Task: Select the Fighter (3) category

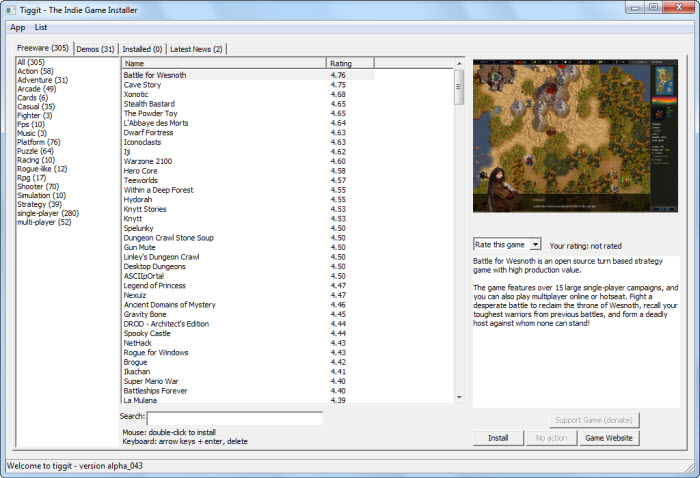Action: (x=34, y=115)
